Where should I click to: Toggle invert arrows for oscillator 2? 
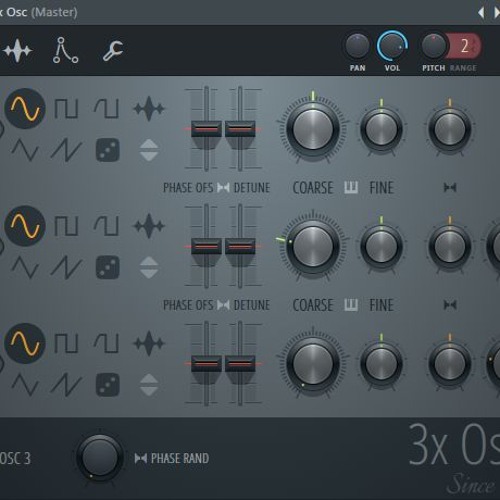(149, 267)
